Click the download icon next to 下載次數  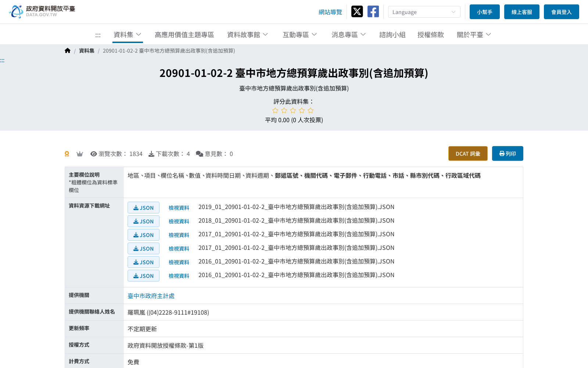tap(151, 154)
